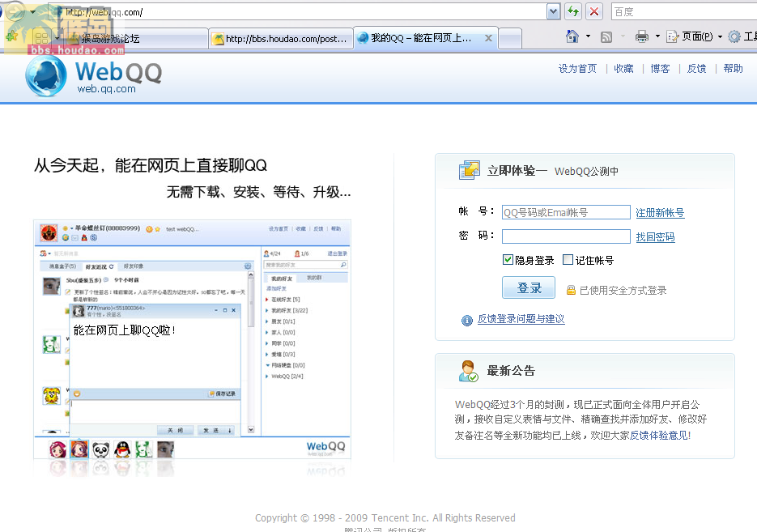This screenshot has height=532, width=757.
Task: Click the 登录 login button
Action: 529,287
